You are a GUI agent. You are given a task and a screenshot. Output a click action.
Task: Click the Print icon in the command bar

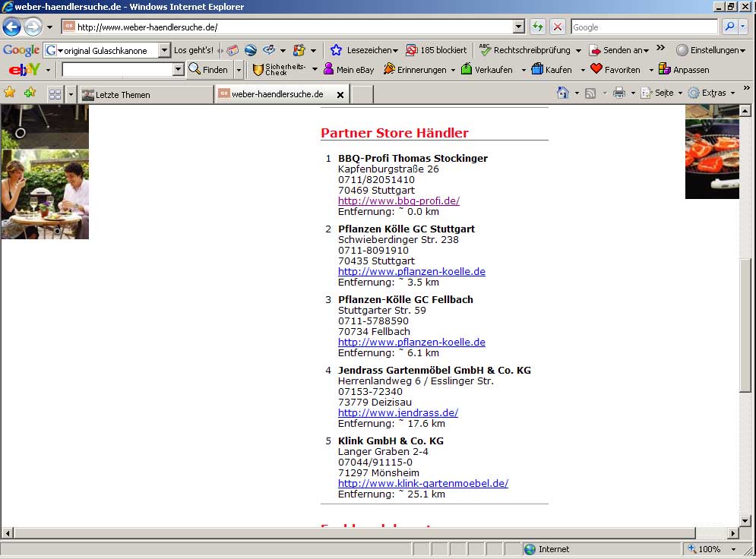(619, 93)
